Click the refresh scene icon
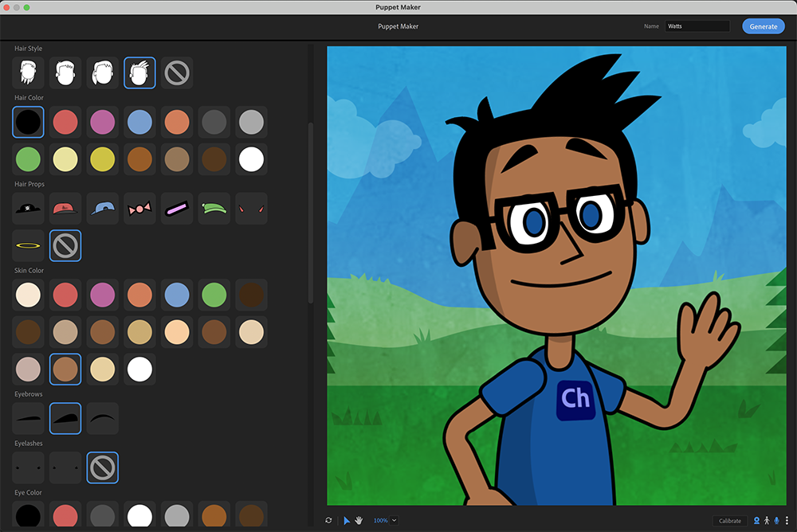797x532 pixels. (328, 520)
